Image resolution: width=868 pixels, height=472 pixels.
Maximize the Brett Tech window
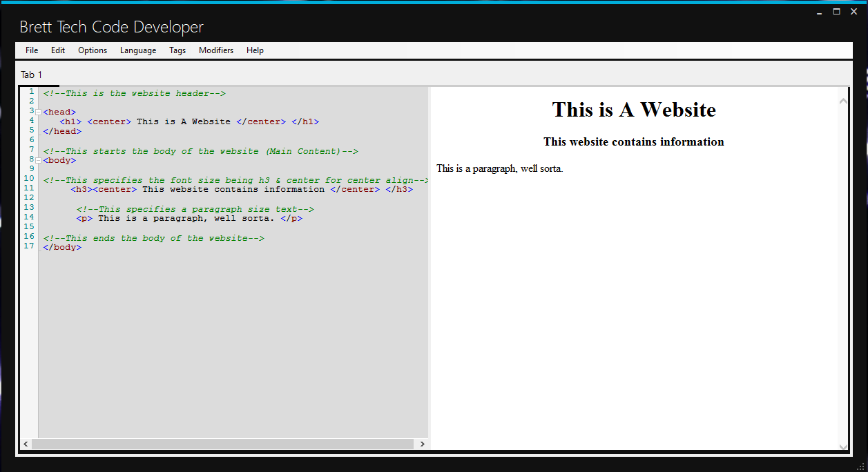pyautogui.click(x=836, y=12)
